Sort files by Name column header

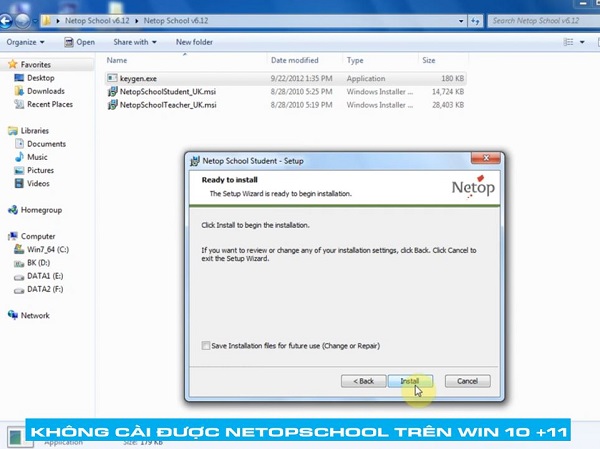(117, 60)
